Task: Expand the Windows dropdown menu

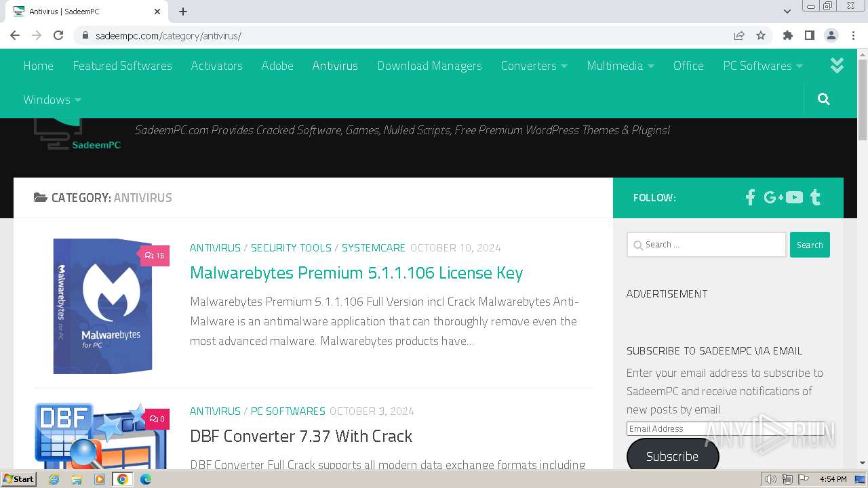Action: pos(52,100)
